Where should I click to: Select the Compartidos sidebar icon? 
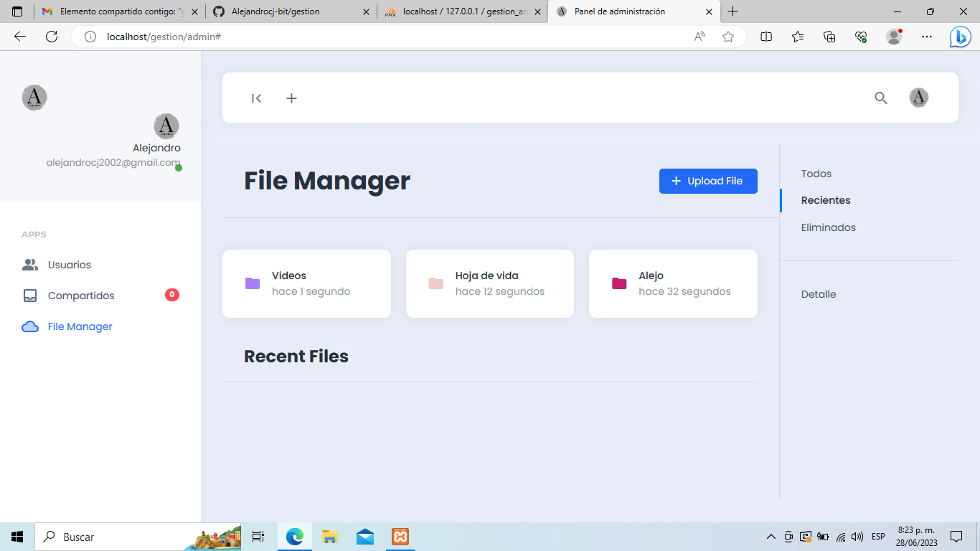pyautogui.click(x=29, y=296)
